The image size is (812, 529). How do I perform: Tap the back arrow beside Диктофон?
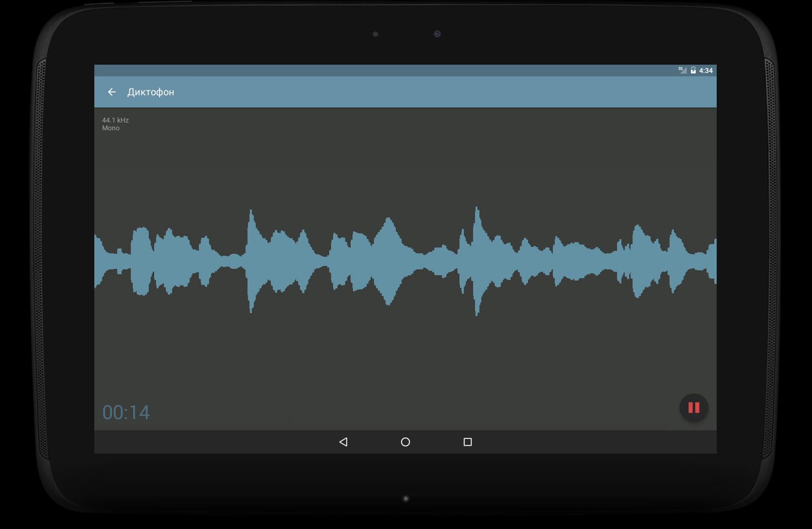click(112, 92)
